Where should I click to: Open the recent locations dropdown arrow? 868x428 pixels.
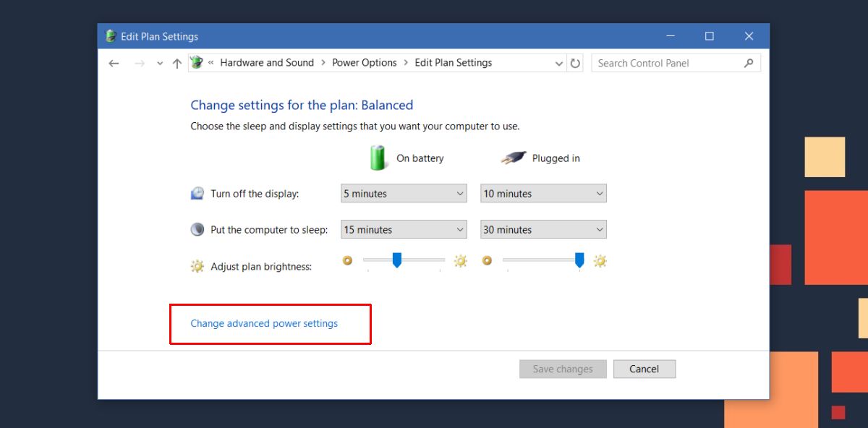(x=160, y=64)
